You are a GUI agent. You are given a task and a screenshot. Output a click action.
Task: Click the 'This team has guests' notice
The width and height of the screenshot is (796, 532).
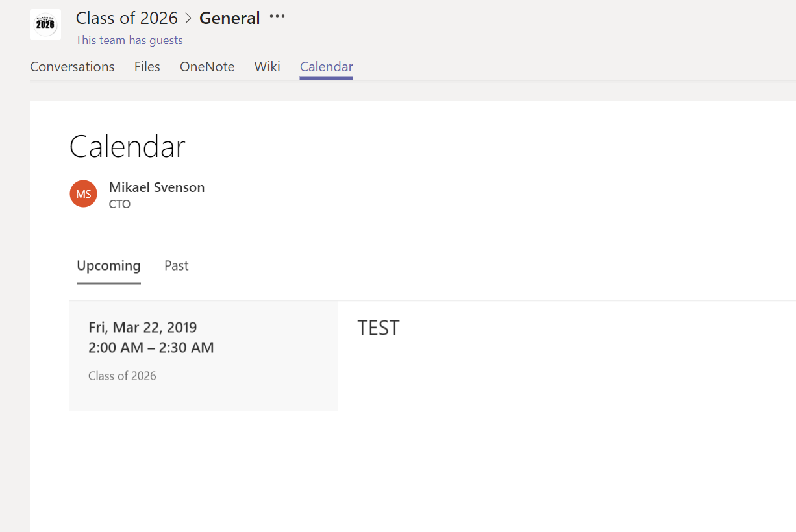tap(129, 40)
